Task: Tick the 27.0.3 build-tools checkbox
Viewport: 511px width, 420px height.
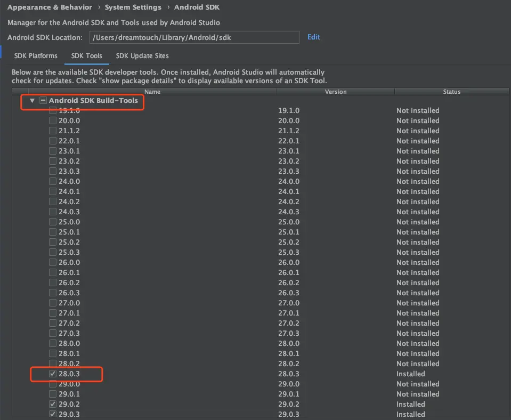Action: point(52,333)
